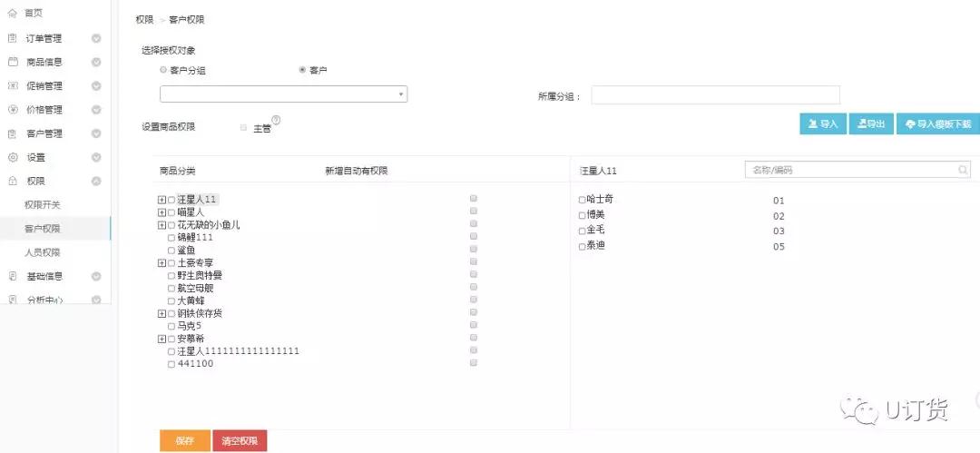Click the magnifier icon in 名称/编码 search

click(963, 170)
